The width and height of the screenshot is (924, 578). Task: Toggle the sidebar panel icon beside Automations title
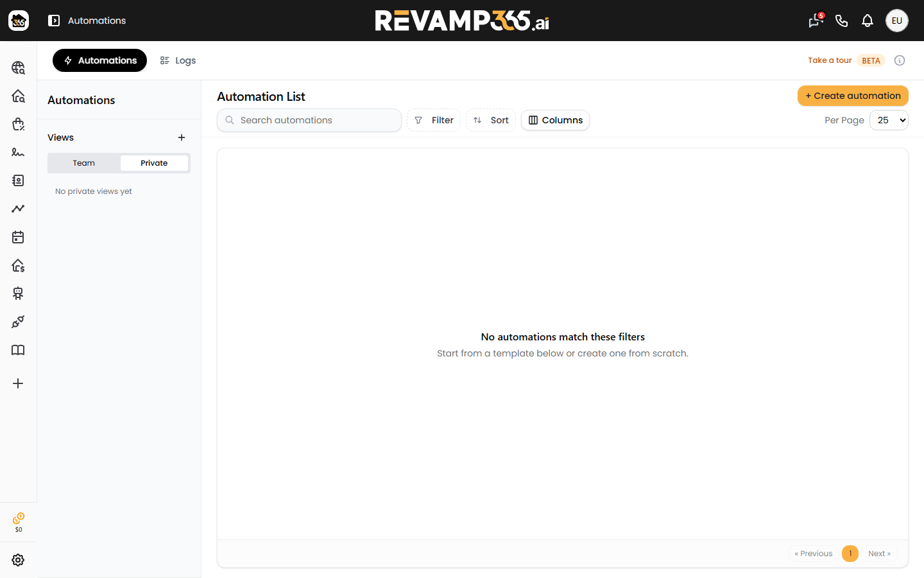54,21
